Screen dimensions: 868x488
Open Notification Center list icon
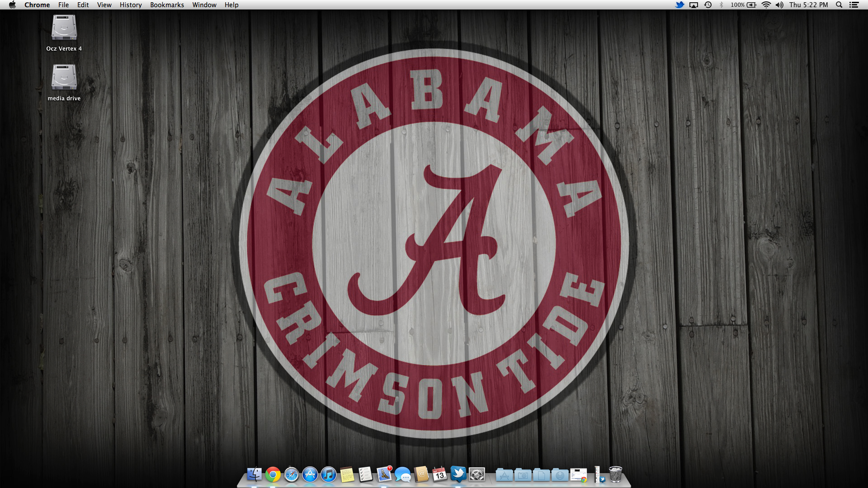854,5
